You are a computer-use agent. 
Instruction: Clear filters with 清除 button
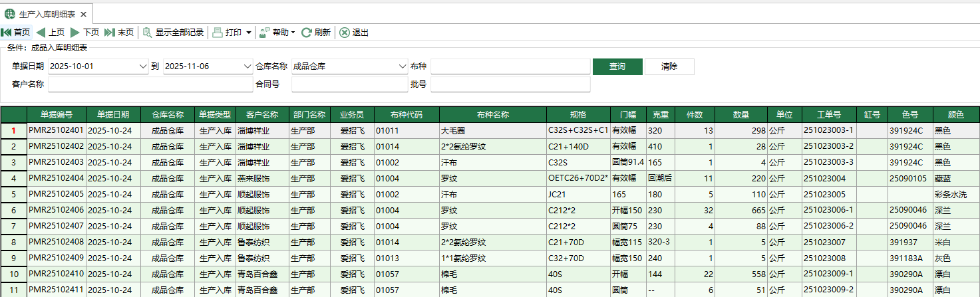tap(669, 66)
